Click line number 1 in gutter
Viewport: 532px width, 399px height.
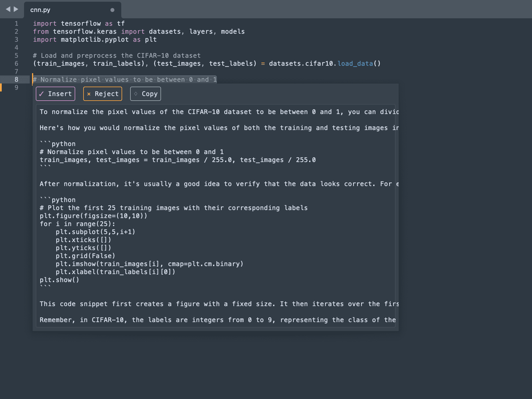click(16, 23)
